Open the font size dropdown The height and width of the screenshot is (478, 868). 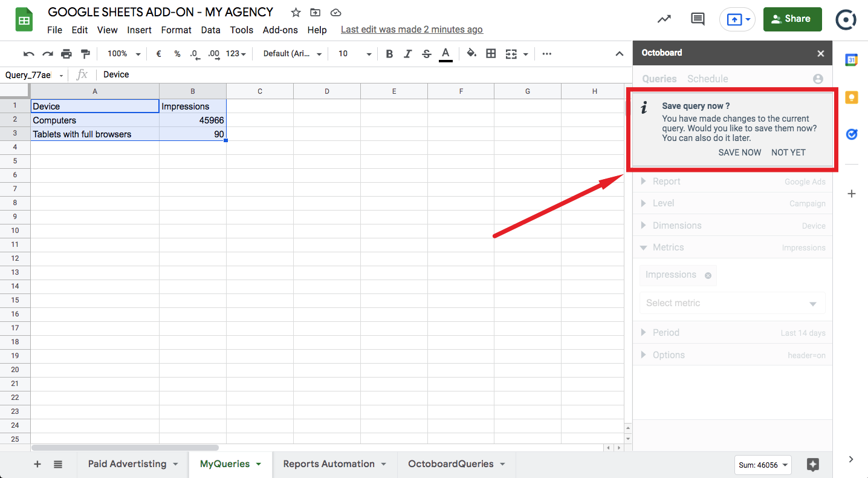355,54
